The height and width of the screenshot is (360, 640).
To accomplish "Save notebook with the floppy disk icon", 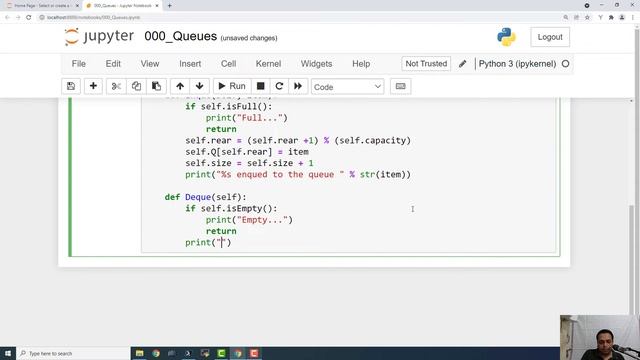I will click(x=71, y=86).
